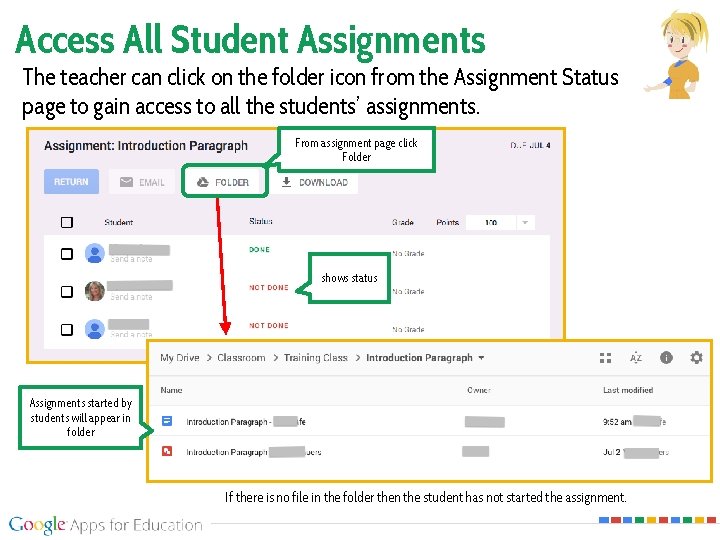
Task: Click the NOT DONE status in second row
Action: pyautogui.click(x=269, y=287)
